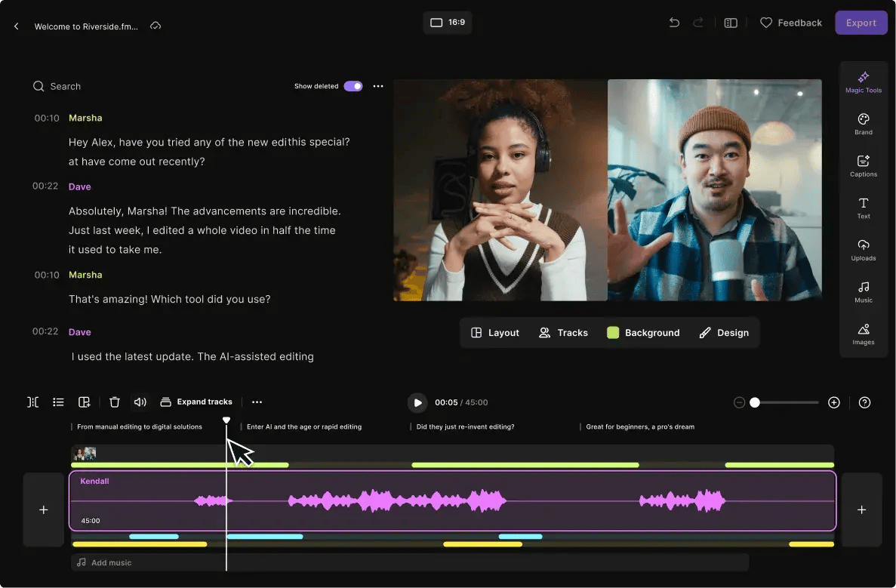Click the purple Export button
This screenshot has width=896, height=588.
pos(861,23)
